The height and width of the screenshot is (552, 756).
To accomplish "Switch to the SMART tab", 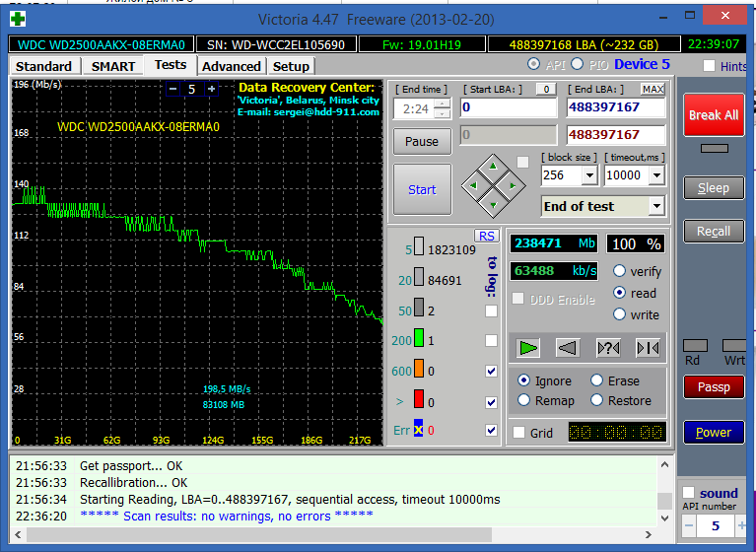I will [x=113, y=66].
